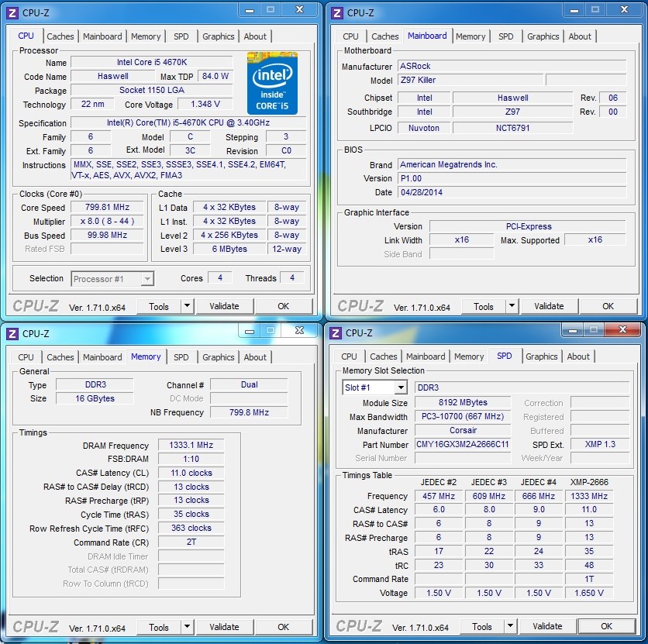This screenshot has width=648, height=644.
Task: Select Graphics tab in the Mainboard window
Action: [543, 36]
